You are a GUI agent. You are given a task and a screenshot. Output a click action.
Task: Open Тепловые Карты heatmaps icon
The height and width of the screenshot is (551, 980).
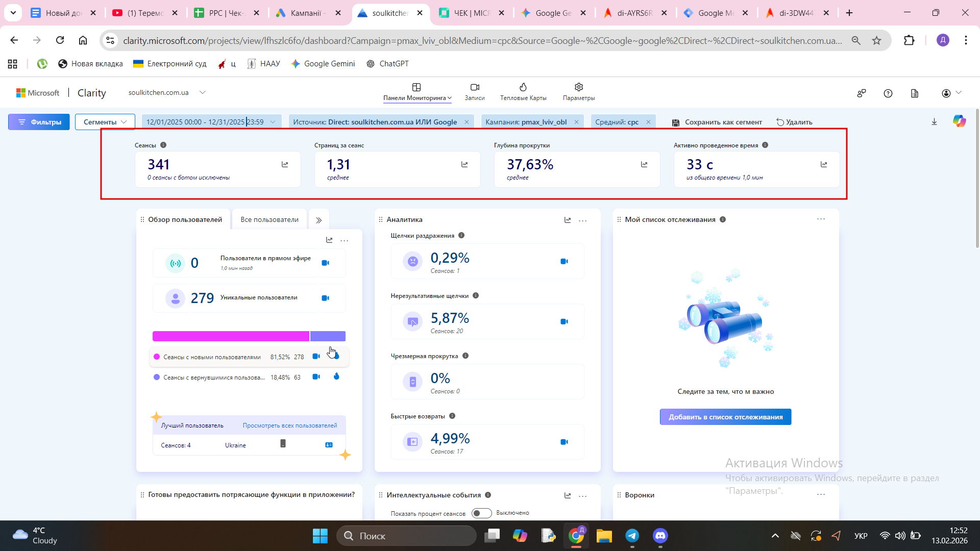coord(523,87)
